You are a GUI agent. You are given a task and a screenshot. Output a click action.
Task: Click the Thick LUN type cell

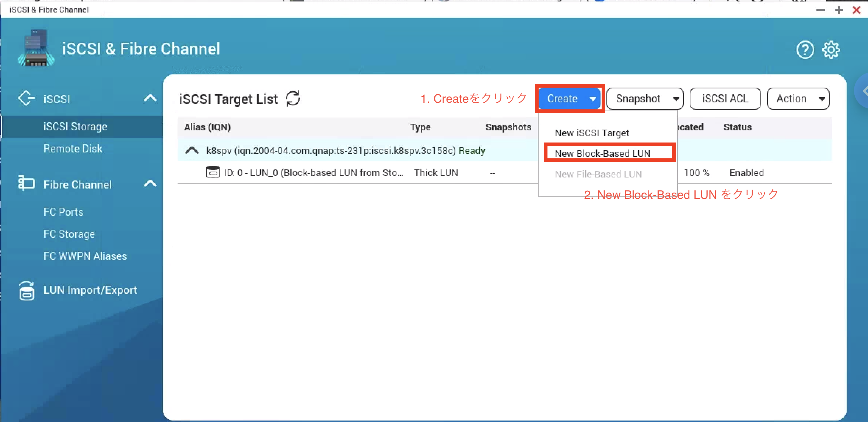[436, 173]
